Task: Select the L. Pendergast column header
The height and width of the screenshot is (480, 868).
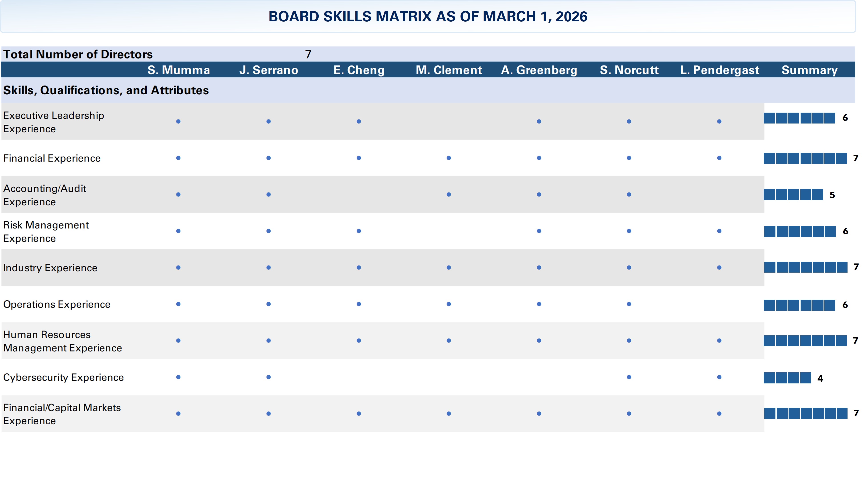Action: (719, 70)
